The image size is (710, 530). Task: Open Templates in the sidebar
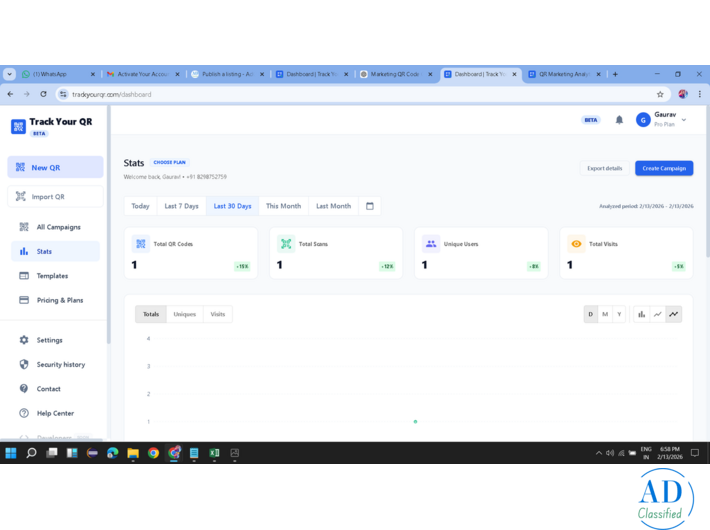click(52, 276)
